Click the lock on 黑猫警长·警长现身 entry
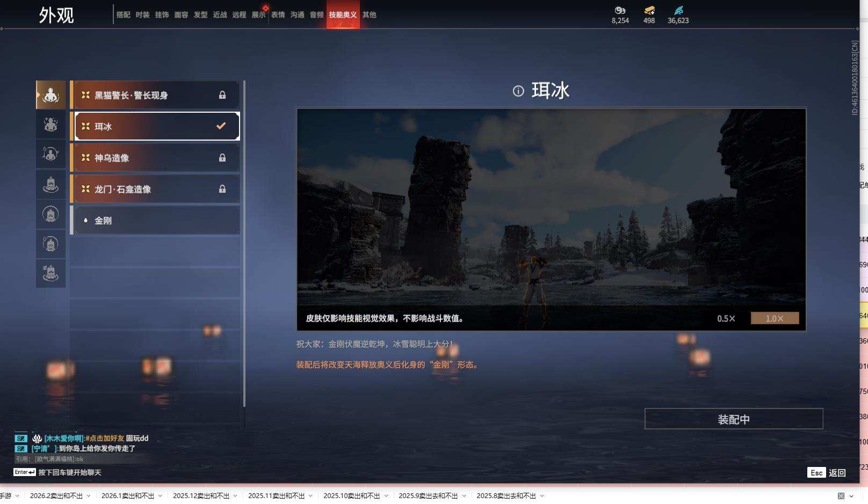 222,95
